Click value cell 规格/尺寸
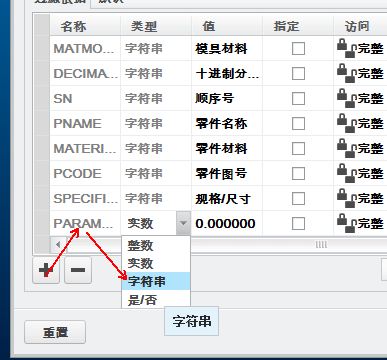 (227, 198)
